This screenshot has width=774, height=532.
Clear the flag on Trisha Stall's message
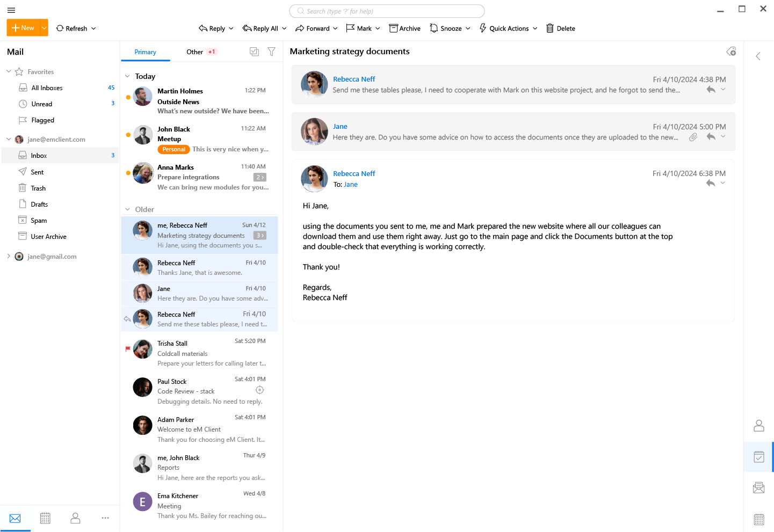click(x=127, y=349)
